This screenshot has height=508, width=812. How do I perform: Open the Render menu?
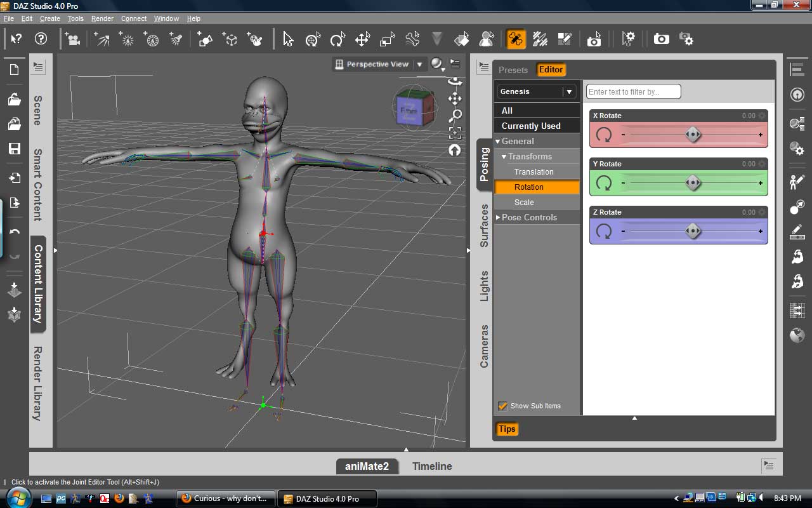point(102,18)
